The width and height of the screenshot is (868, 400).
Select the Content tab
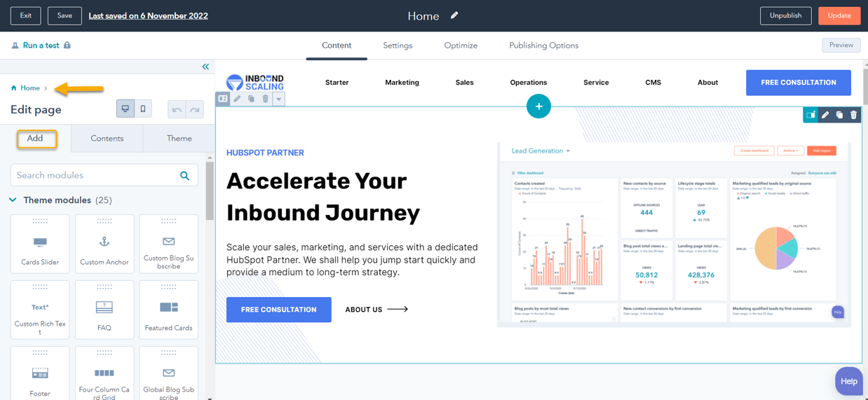tap(337, 46)
